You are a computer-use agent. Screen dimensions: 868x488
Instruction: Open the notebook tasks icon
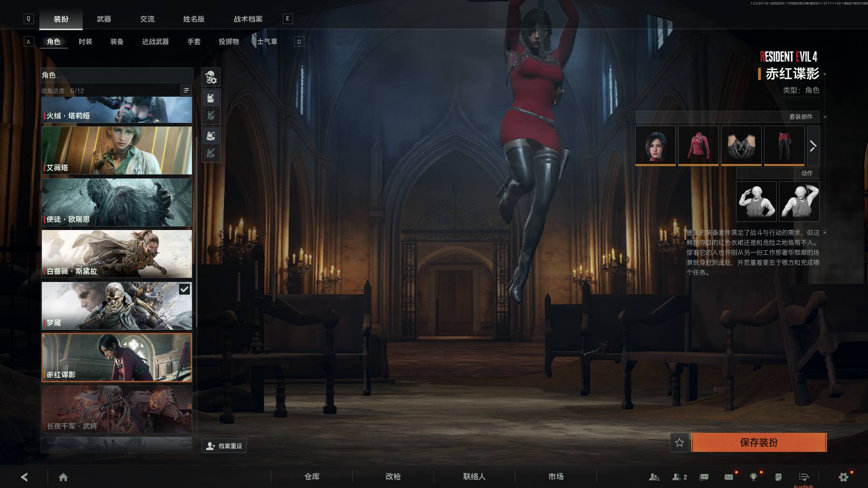pos(778,477)
